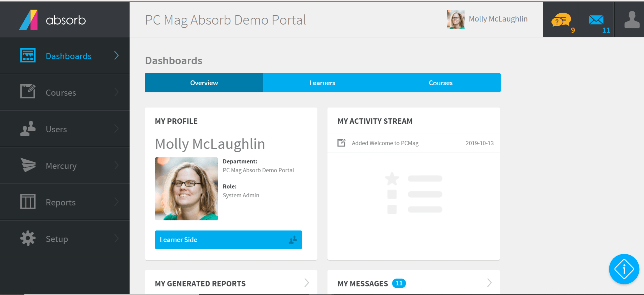This screenshot has width=644, height=295.
Task: Click the My Profile heading
Action: [x=176, y=121]
